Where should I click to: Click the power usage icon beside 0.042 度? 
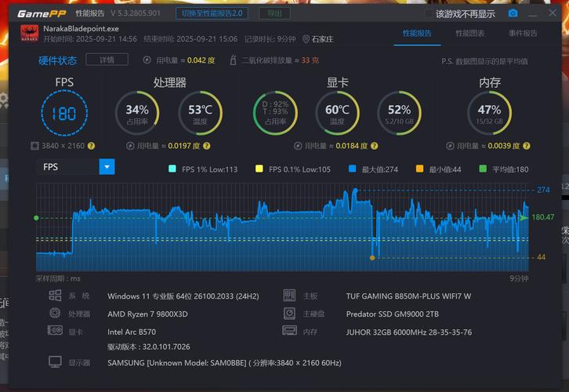click(x=147, y=60)
